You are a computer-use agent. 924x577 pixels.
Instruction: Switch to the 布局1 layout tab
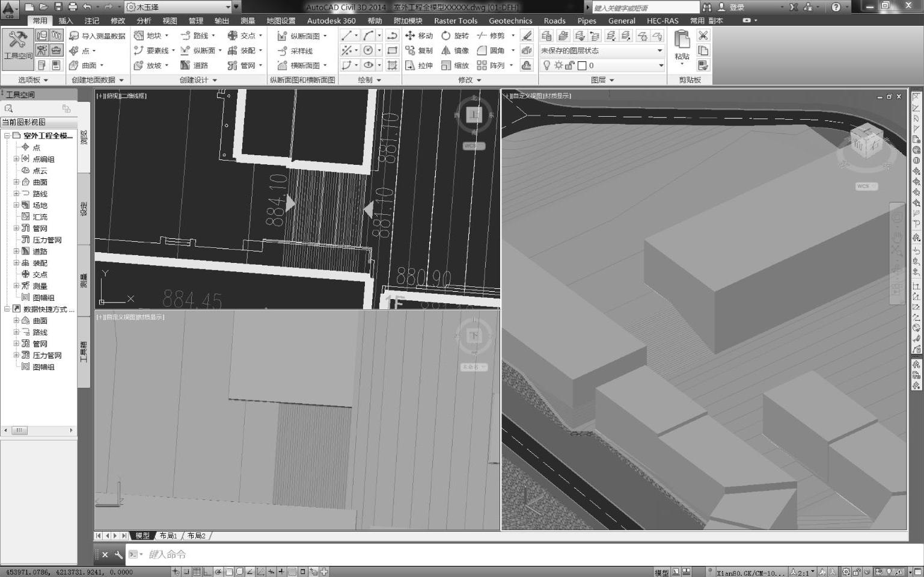(168, 535)
